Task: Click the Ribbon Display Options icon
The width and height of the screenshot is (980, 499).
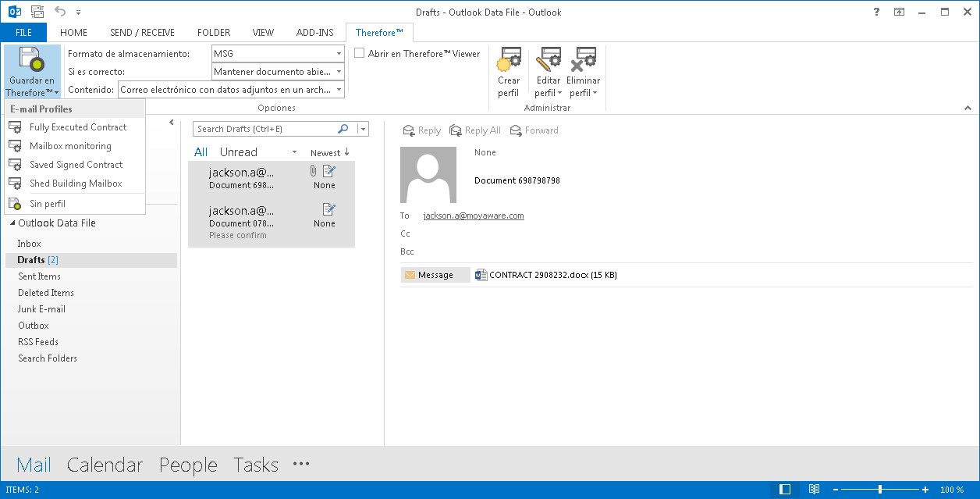Action: pyautogui.click(x=900, y=12)
